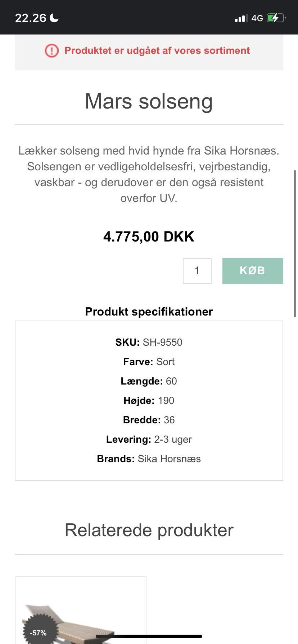
Task: Click the Levering 2-3 uger line
Action: click(149, 439)
